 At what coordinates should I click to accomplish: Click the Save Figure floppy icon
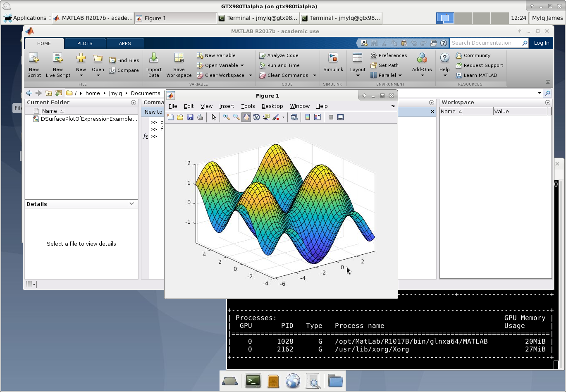click(190, 117)
